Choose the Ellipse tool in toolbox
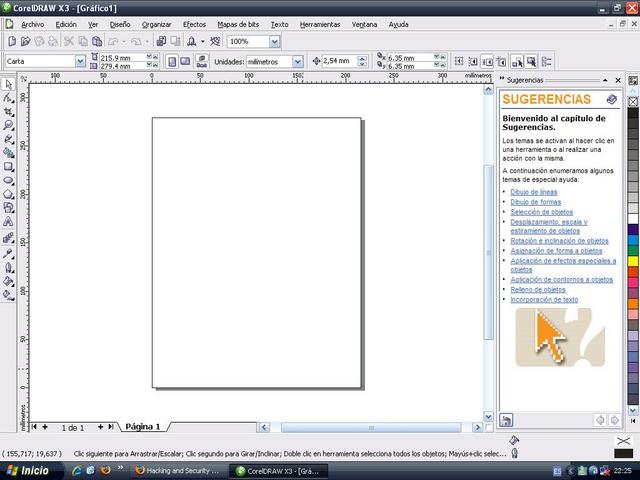640x480 pixels. (x=9, y=181)
